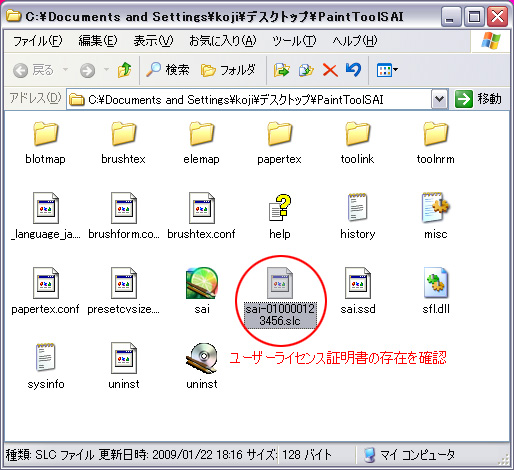514x470 pixels.
Task: Click the Up folder toolbar icon
Action: 124,70
